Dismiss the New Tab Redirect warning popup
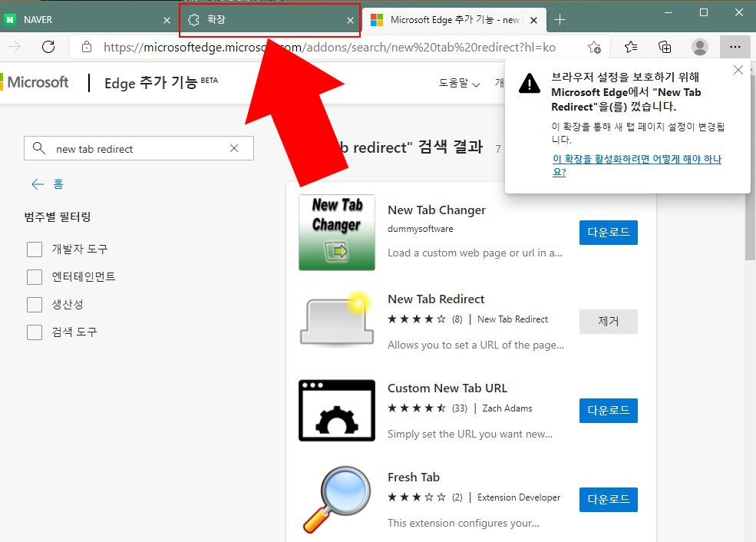Viewport: 756px width, 542px height. pyautogui.click(x=738, y=69)
